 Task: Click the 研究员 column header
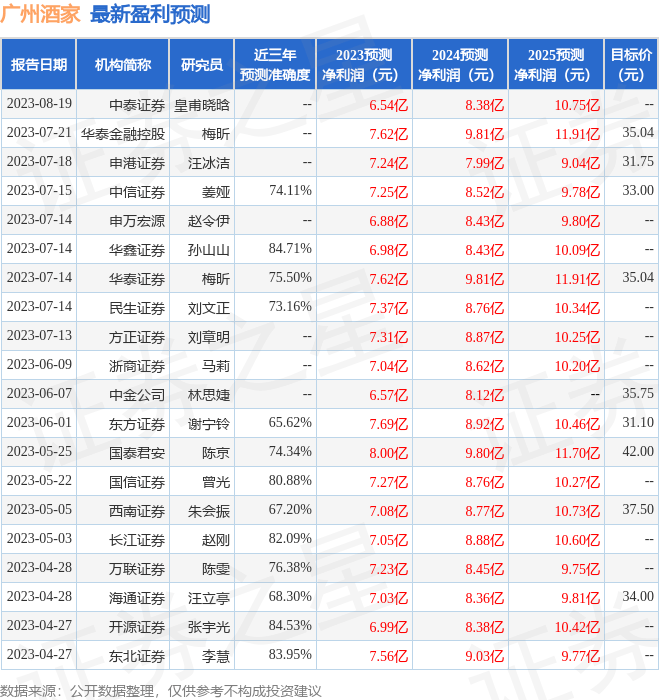coord(201,65)
